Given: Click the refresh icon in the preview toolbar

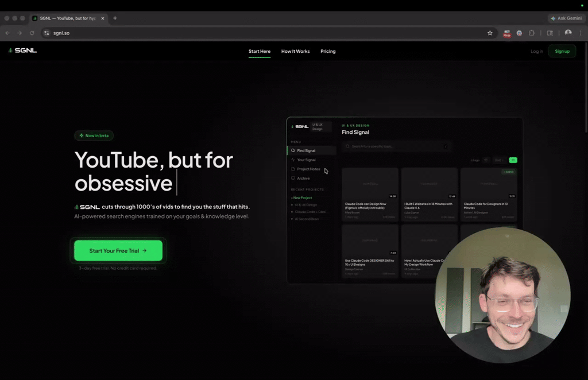Looking at the screenshot, I should point(486,160).
